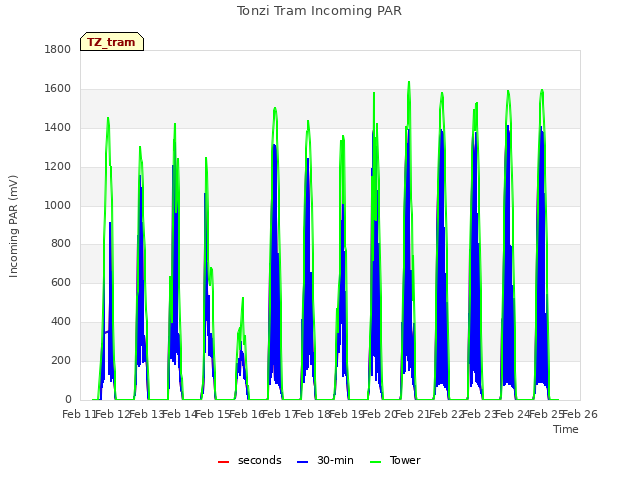Screen dimensions: 640x480
Task: Click the 1600 y-axis tick label
Action: (x=58, y=89)
